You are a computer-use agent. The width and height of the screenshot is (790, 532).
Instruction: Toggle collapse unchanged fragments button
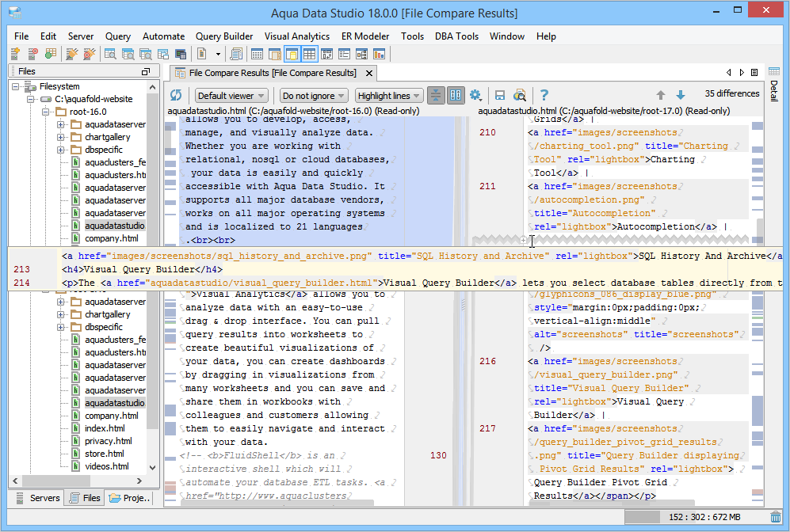436,95
